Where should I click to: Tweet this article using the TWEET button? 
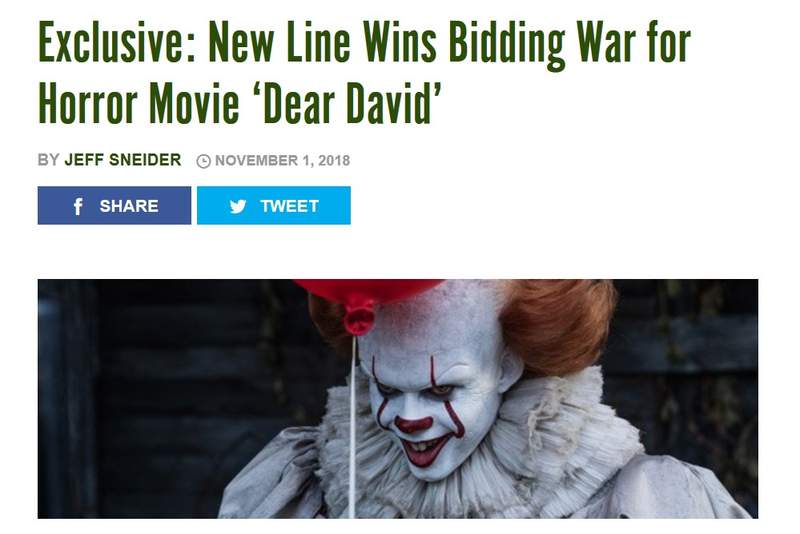tap(274, 206)
